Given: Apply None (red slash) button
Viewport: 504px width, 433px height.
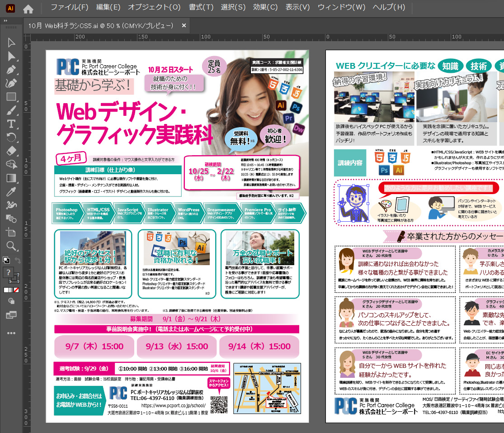Looking at the screenshot, I should point(16,290).
